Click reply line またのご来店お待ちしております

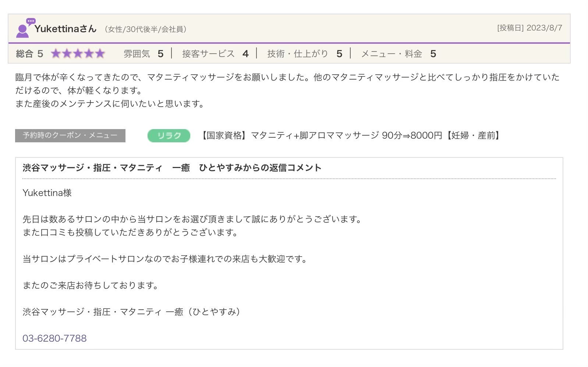click(91, 285)
